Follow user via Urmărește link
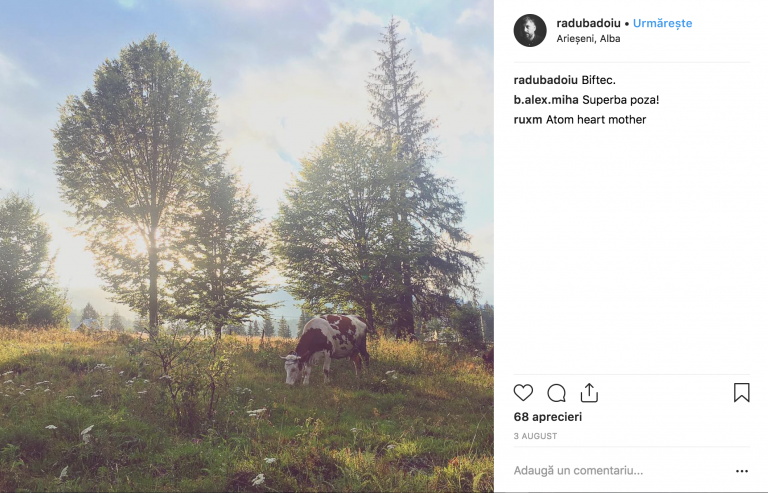The width and height of the screenshot is (768, 493). pos(662,23)
